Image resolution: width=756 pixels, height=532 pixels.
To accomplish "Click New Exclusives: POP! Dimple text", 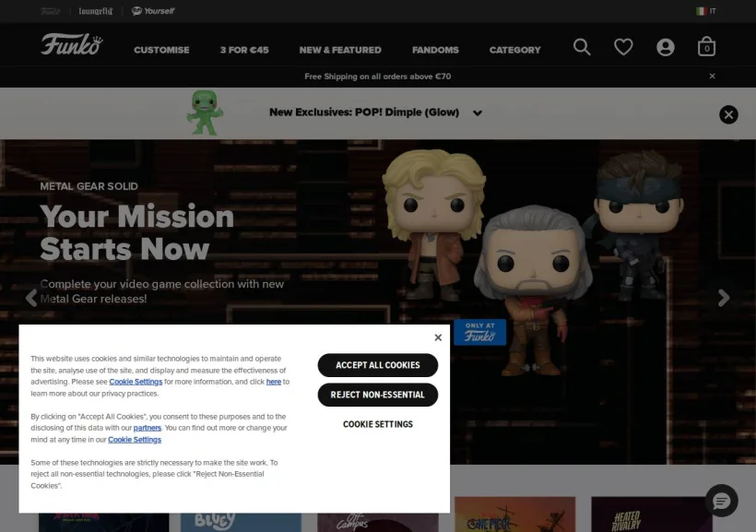I will 364,112.
